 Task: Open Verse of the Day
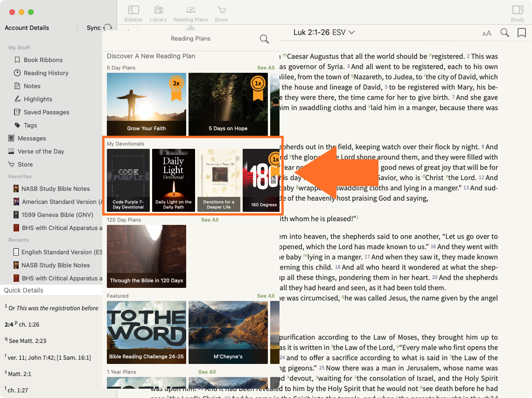pos(41,151)
